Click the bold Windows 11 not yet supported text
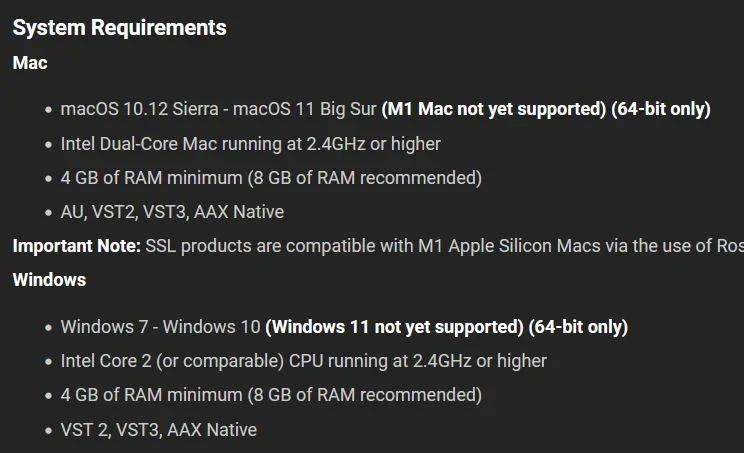Screen dimensions: 744x453 pyautogui.click(x=395, y=327)
